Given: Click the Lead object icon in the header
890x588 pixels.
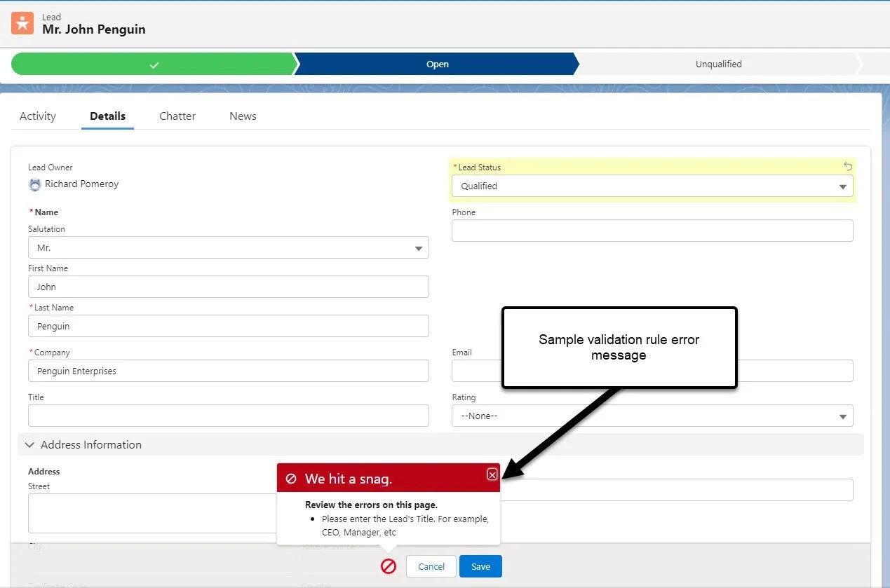Looking at the screenshot, I should point(22,22).
